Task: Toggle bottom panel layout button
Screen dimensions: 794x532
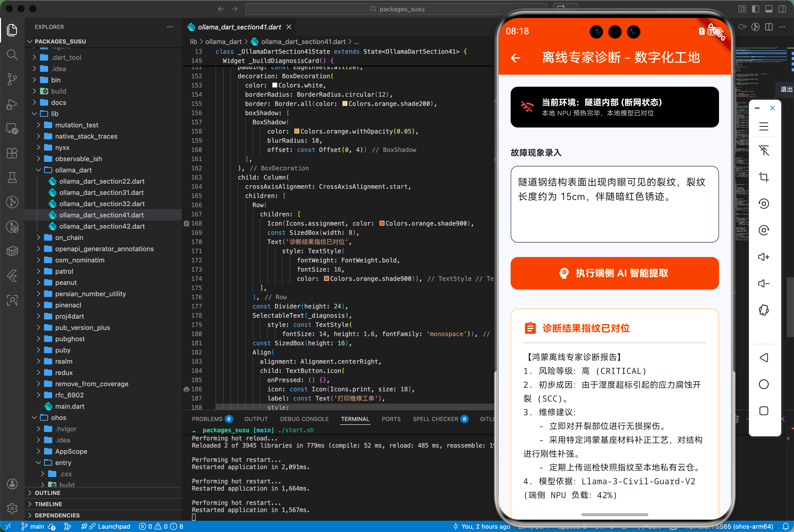Action: [769, 9]
